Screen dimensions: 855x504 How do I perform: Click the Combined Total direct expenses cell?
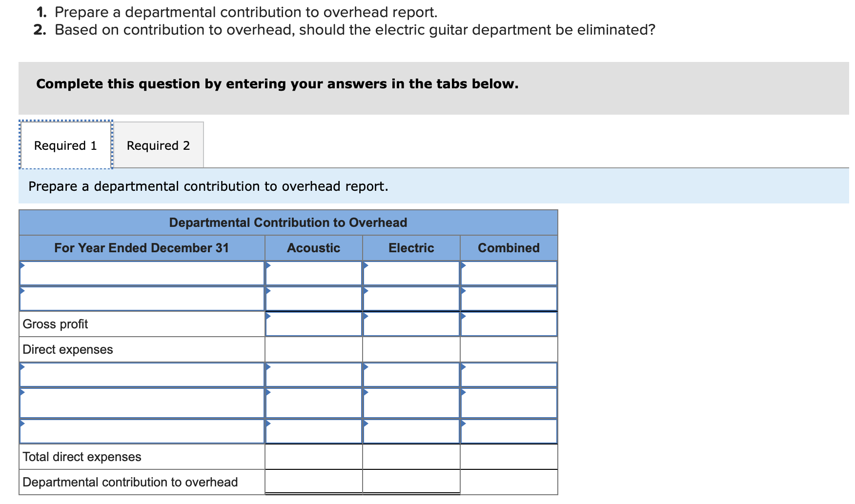(x=509, y=457)
